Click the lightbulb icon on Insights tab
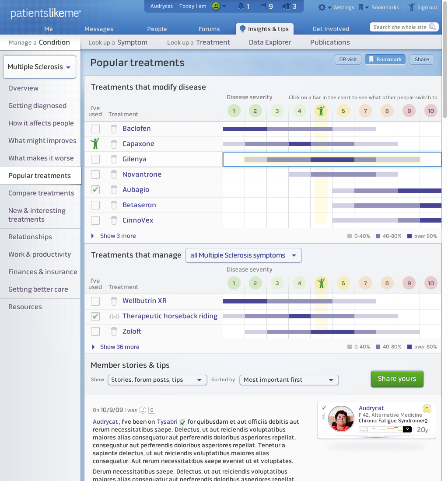Screen dimensions: 448x481 [x=242, y=29]
